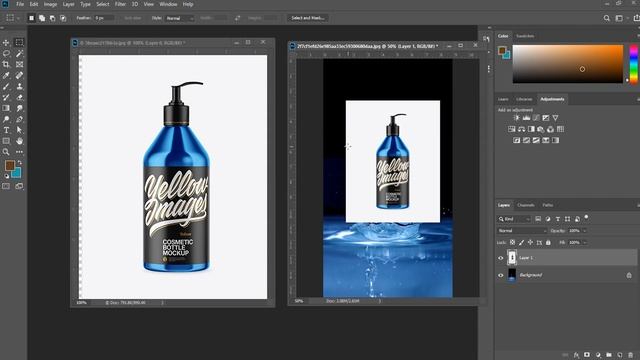Image resolution: width=640 pixels, height=360 pixels.
Task: Open the layer Kind filter dropdown
Action: (514, 219)
